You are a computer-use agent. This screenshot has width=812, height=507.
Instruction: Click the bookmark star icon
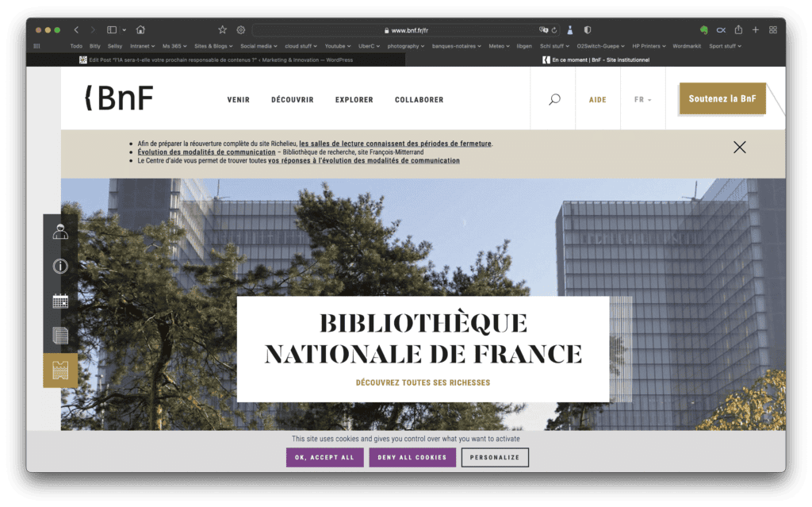pos(222,29)
